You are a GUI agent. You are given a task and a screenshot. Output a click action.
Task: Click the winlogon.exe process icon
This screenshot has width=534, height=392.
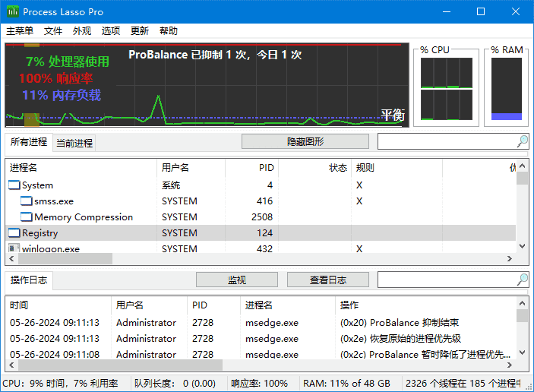pyautogui.click(x=14, y=248)
